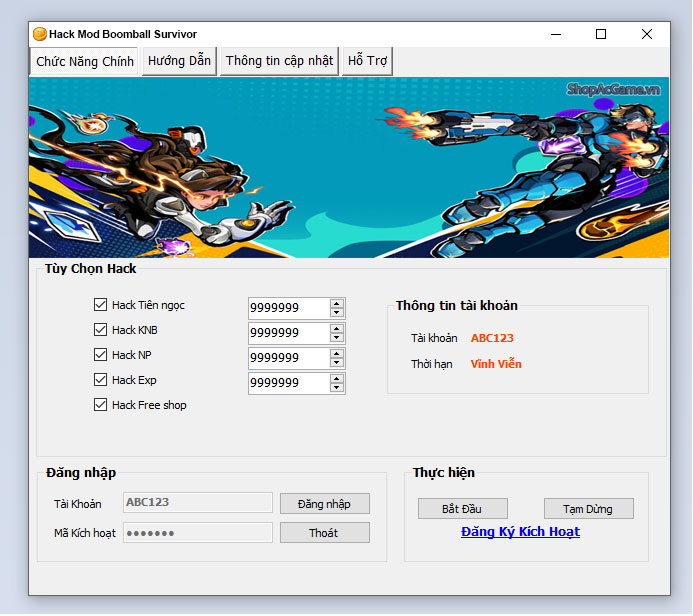The height and width of the screenshot is (616, 693).
Task: Close the Hack Mod Boomball Survivor window
Action: click(647, 34)
